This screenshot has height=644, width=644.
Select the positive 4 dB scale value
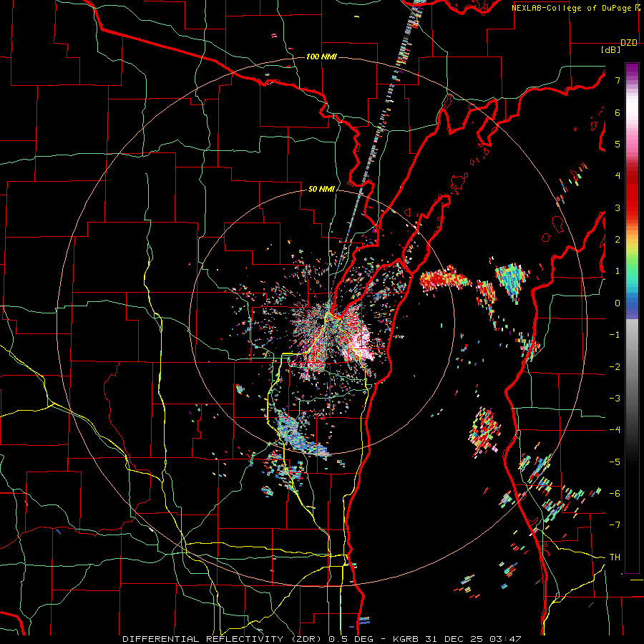[x=618, y=176]
